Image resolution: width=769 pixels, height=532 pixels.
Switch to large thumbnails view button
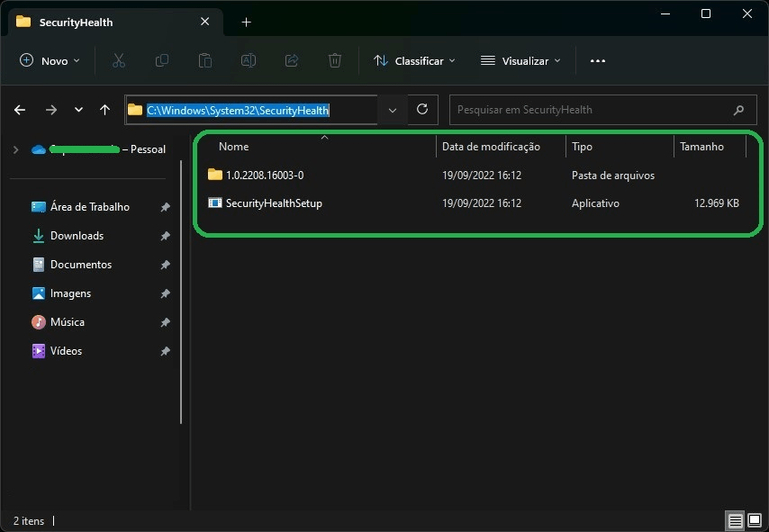[x=755, y=520]
